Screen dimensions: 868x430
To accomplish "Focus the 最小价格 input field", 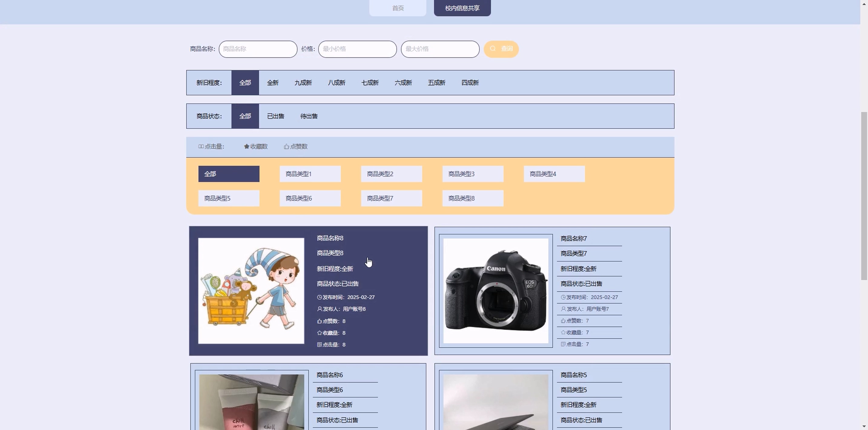I will click(x=357, y=49).
